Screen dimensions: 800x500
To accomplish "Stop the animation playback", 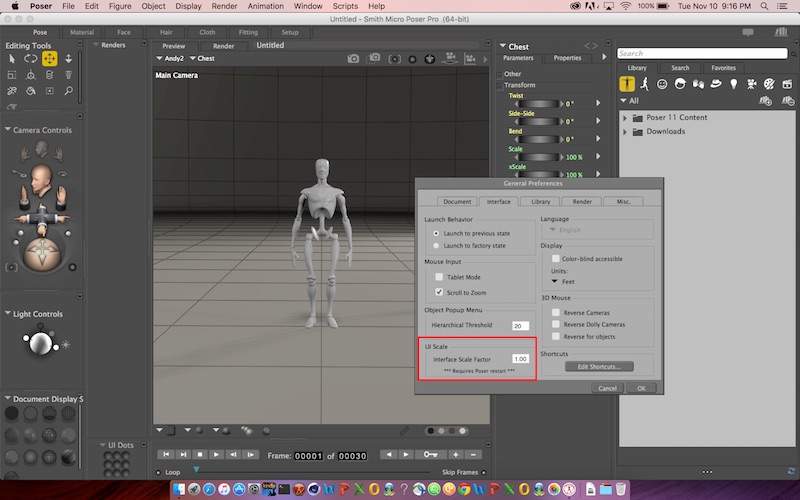I will 200,454.
